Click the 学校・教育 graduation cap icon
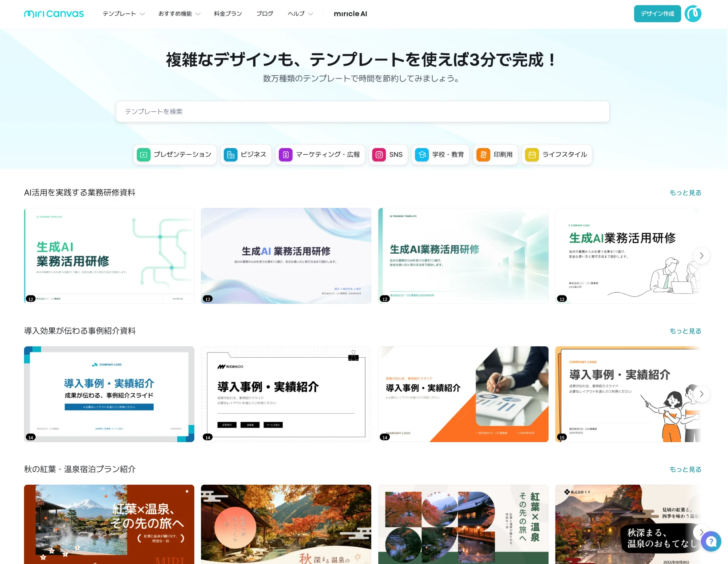 [422, 155]
